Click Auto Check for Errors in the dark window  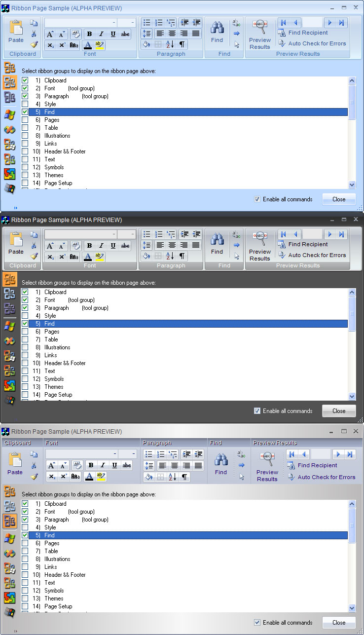(312, 255)
